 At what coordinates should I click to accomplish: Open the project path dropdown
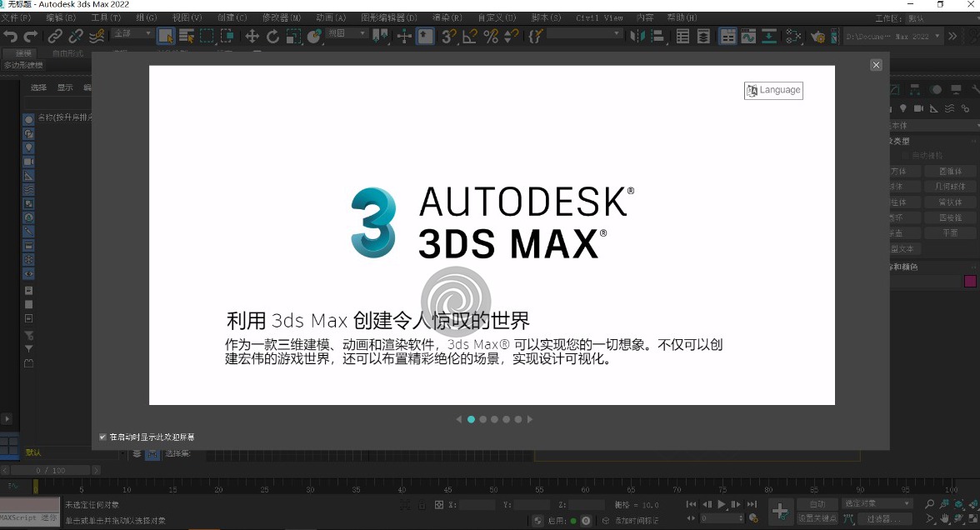tap(892, 37)
